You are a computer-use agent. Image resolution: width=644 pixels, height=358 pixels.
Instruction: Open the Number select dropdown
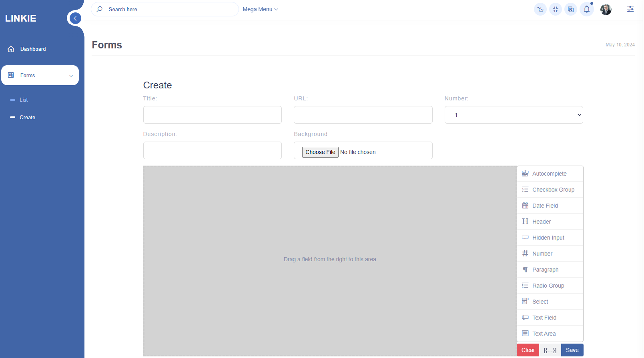point(514,115)
